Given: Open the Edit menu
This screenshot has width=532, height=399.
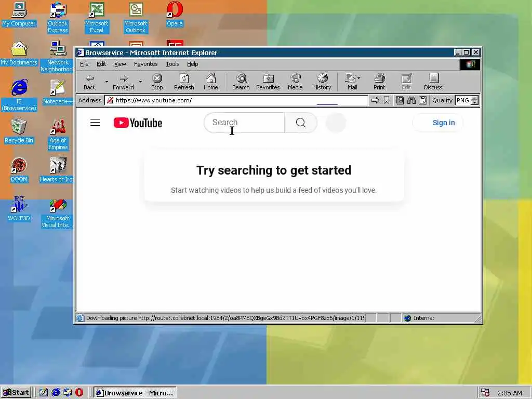Looking at the screenshot, I should [x=101, y=64].
